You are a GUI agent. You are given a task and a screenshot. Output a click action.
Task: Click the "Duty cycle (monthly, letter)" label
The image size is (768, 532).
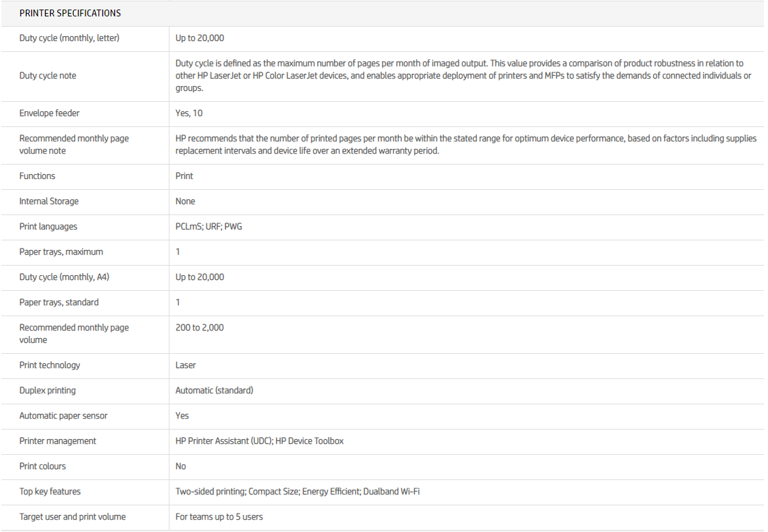69,38
